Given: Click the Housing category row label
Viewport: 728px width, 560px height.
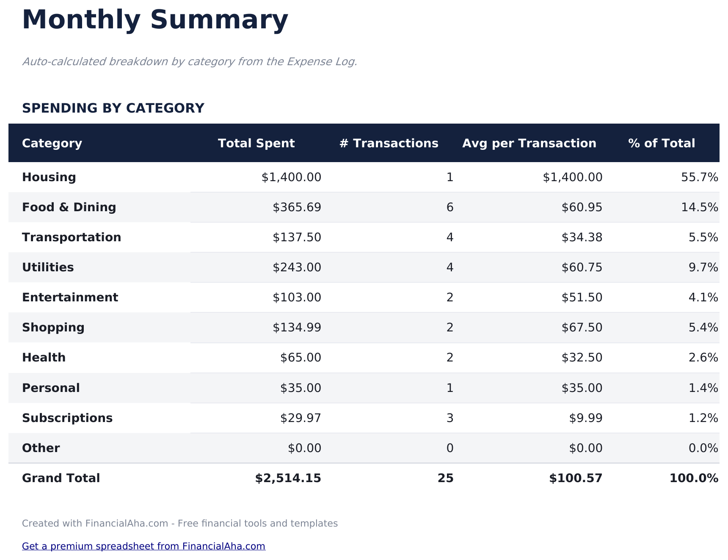Looking at the screenshot, I should [49, 177].
